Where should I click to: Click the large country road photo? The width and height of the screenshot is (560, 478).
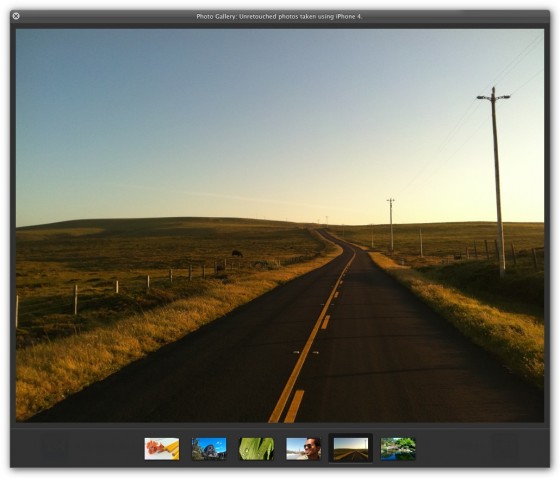pyautogui.click(x=280, y=225)
